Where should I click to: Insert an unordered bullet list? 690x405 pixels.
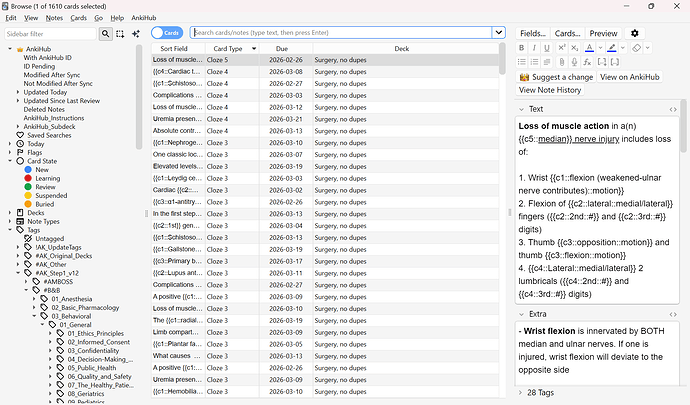click(521, 62)
